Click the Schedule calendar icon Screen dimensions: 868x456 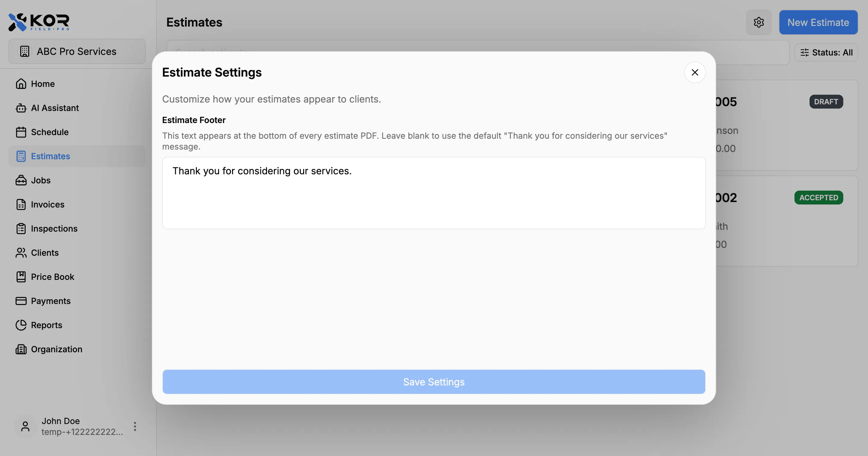[21, 132]
